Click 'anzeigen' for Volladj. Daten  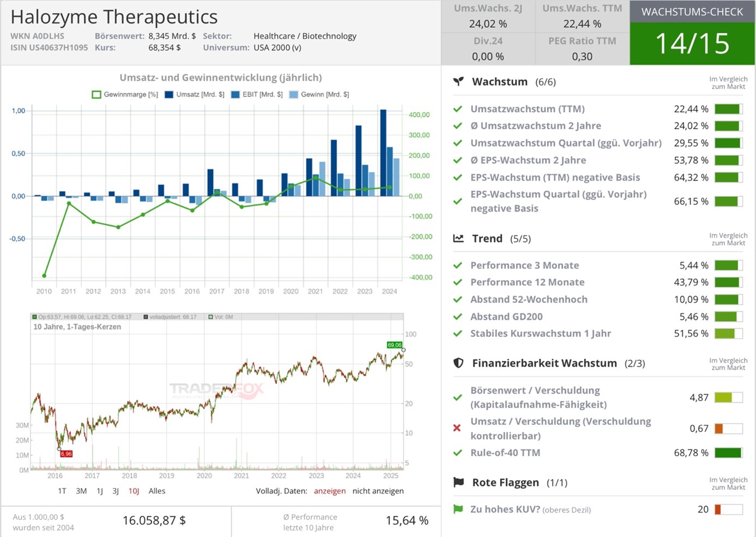pos(330,491)
